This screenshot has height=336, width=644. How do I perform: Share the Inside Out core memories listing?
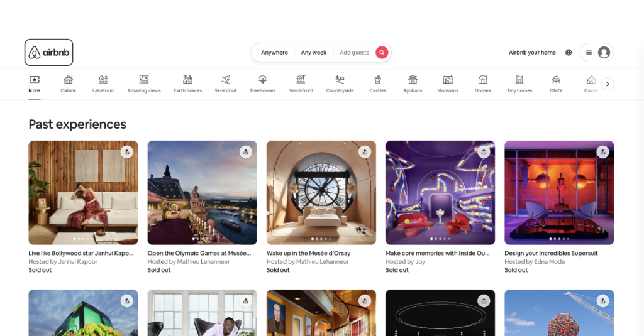pos(484,152)
